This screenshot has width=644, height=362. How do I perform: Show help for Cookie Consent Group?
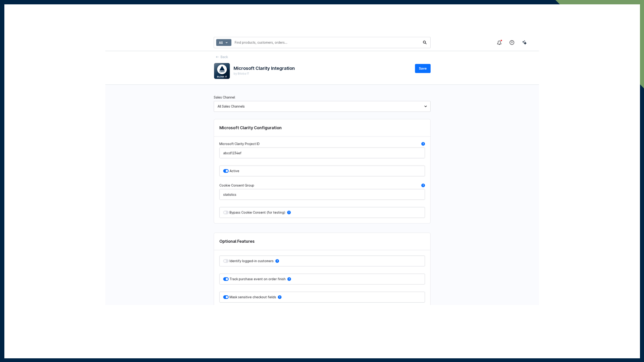pyautogui.click(x=423, y=185)
